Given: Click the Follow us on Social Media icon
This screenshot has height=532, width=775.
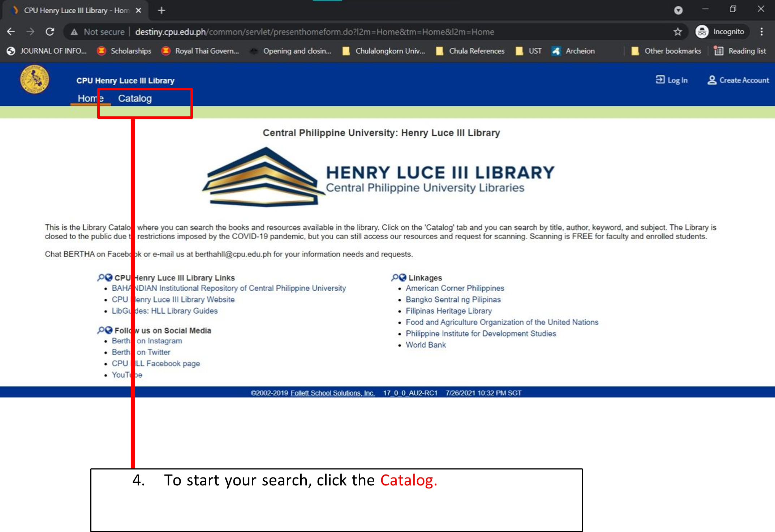Looking at the screenshot, I should (105, 330).
